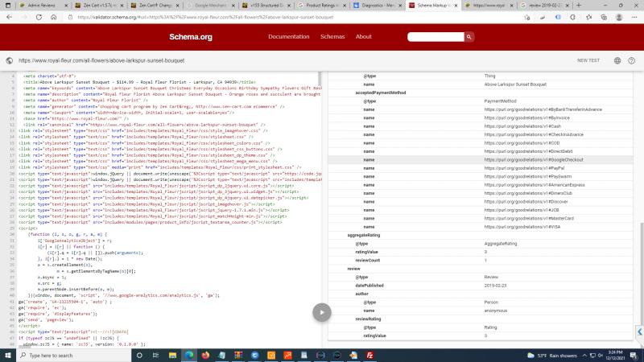Image resolution: width=644 pixels, height=362 pixels.
Task: Click the Type here to search taskbar box
Action: pos(74,355)
